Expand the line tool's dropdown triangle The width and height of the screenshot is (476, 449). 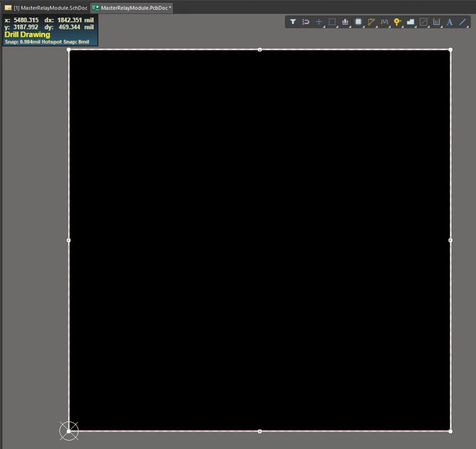(x=467, y=26)
